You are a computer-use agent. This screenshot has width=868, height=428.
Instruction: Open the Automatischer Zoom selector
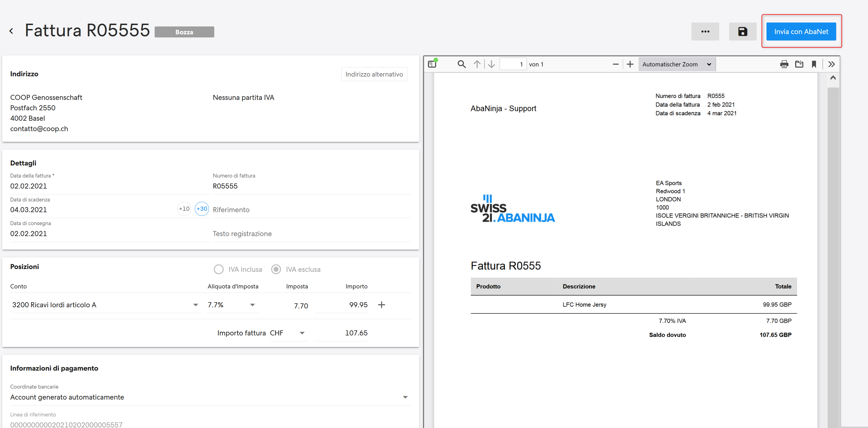click(677, 64)
